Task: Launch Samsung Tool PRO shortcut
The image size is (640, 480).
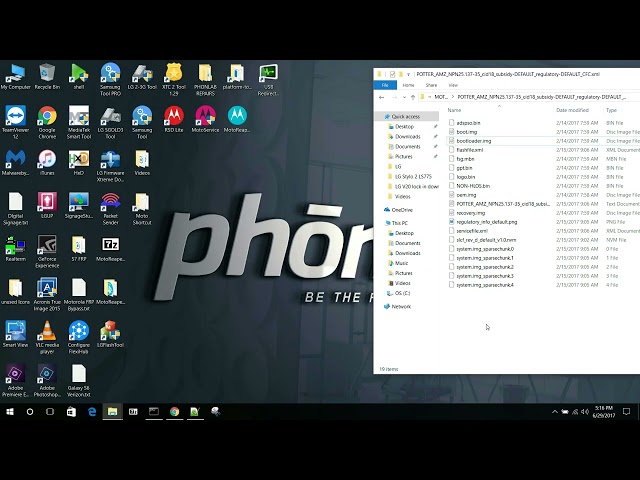Action: click(110, 80)
